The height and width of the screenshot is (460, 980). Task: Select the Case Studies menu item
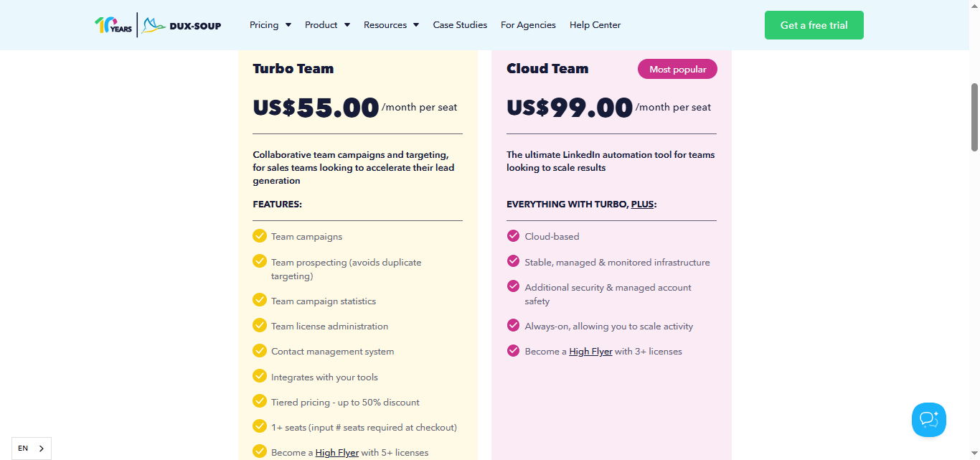pyautogui.click(x=460, y=24)
